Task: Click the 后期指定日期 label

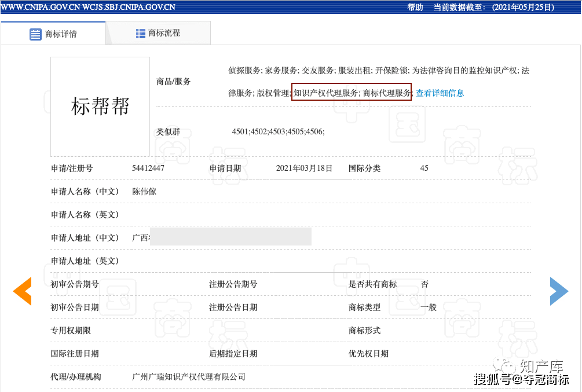Action: click(233, 354)
